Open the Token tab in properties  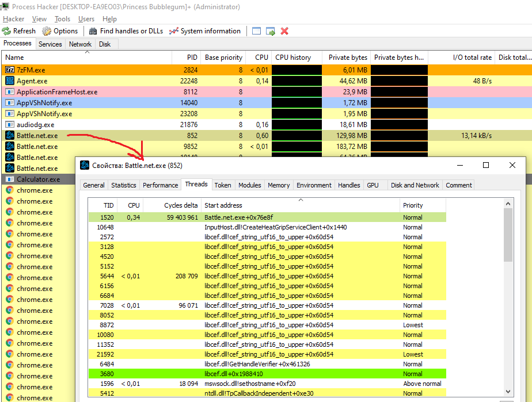click(x=223, y=185)
